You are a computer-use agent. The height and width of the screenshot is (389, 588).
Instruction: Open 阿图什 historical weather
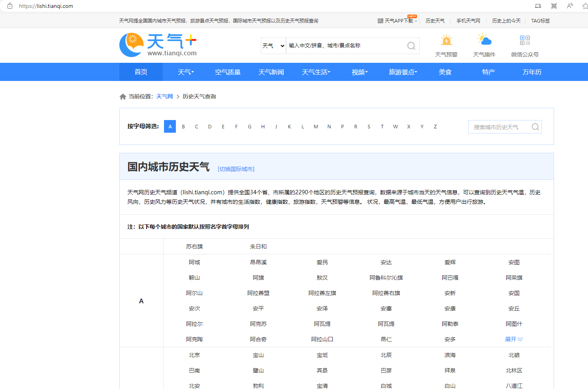[x=514, y=324]
